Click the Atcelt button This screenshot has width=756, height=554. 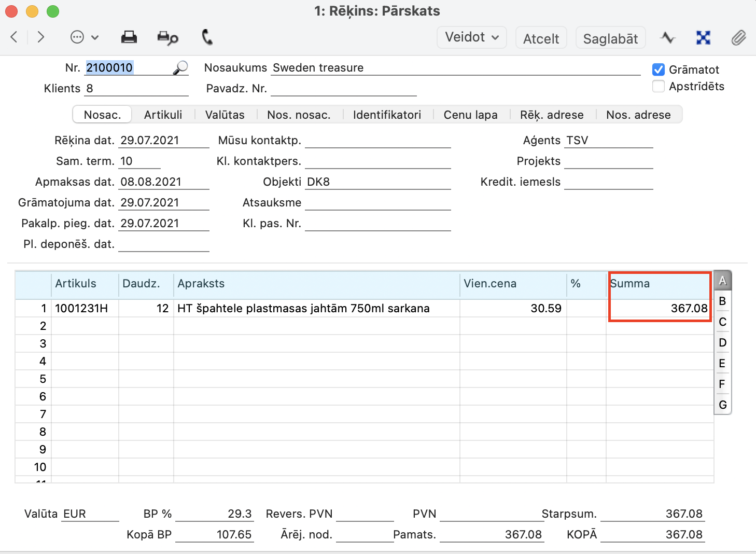541,38
